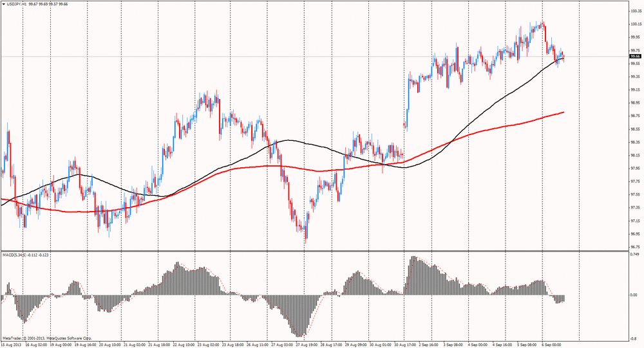Click the 98.15 price axis label
The image size is (644, 348).
635,155
